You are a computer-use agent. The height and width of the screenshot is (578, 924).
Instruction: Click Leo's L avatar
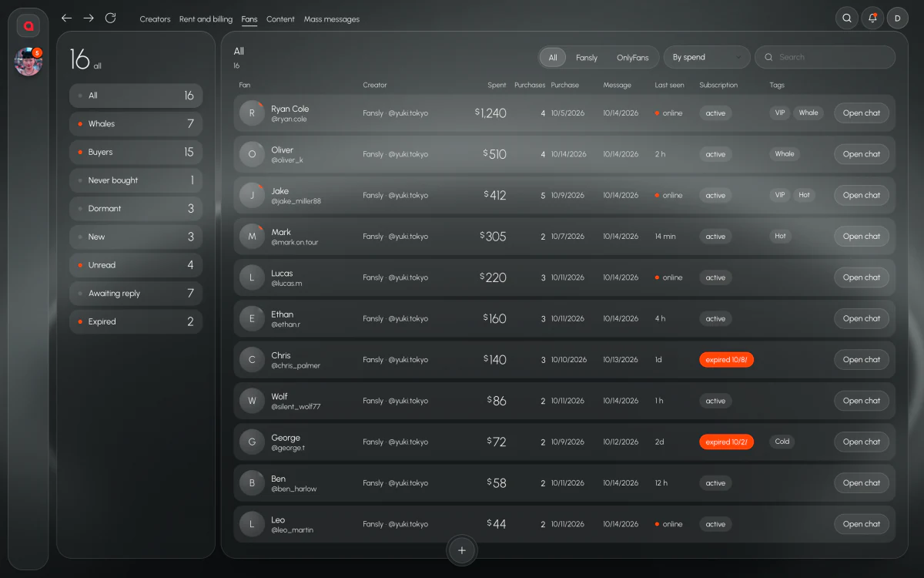pyautogui.click(x=252, y=524)
